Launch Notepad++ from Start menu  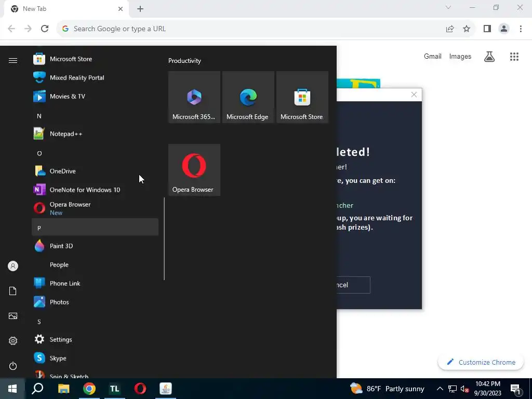tap(95, 134)
